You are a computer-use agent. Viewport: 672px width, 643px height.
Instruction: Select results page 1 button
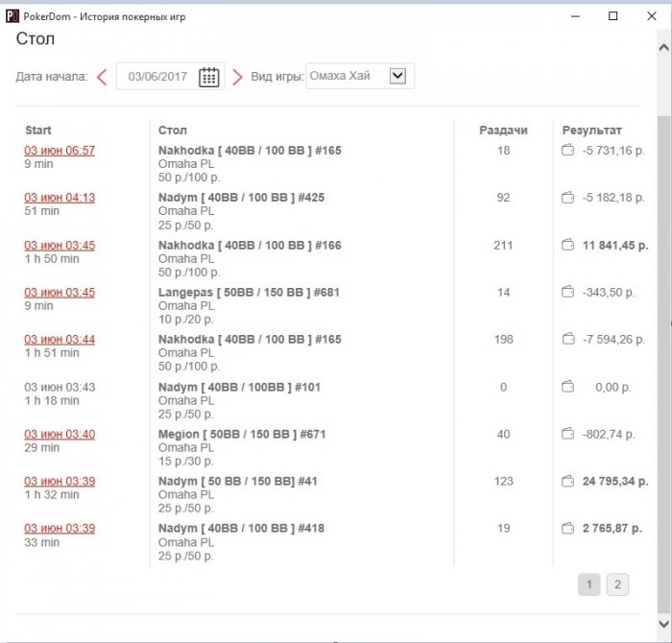point(588,584)
